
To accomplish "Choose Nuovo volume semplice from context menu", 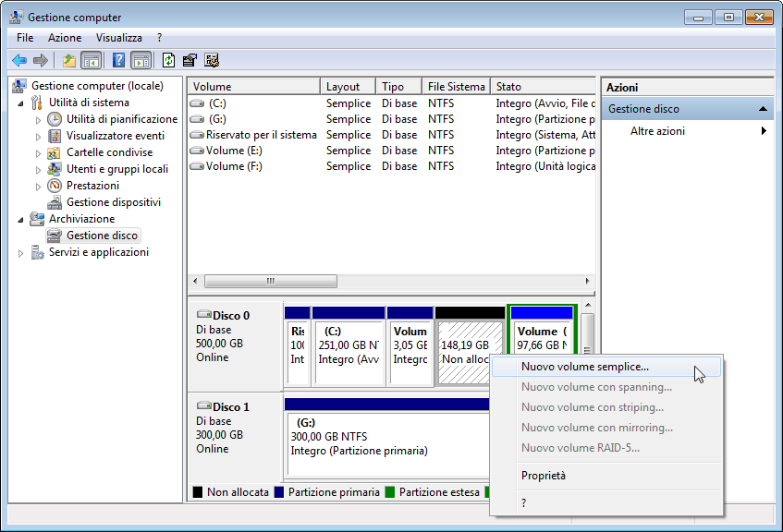I will (584, 367).
